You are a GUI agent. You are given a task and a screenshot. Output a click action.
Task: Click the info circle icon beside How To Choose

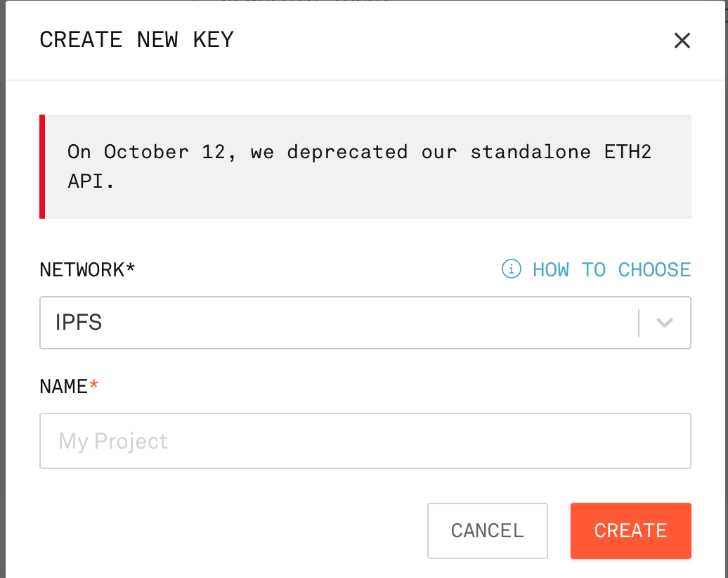click(511, 269)
